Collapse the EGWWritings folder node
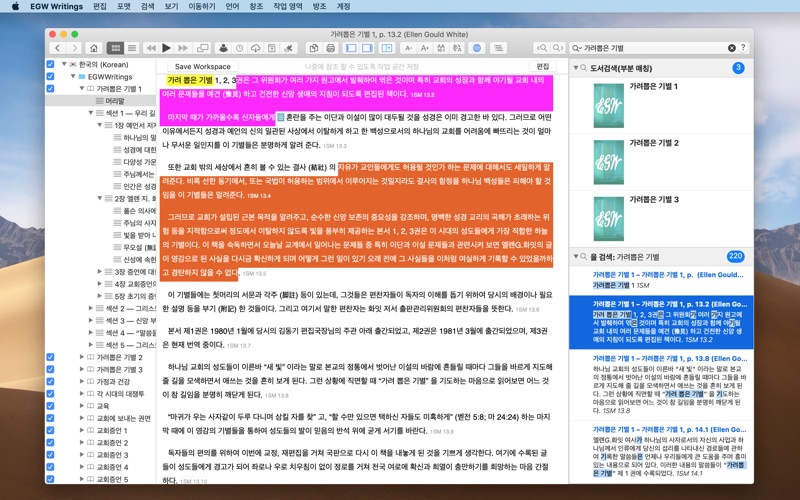Image resolution: width=800 pixels, height=500 pixels. coord(73,77)
